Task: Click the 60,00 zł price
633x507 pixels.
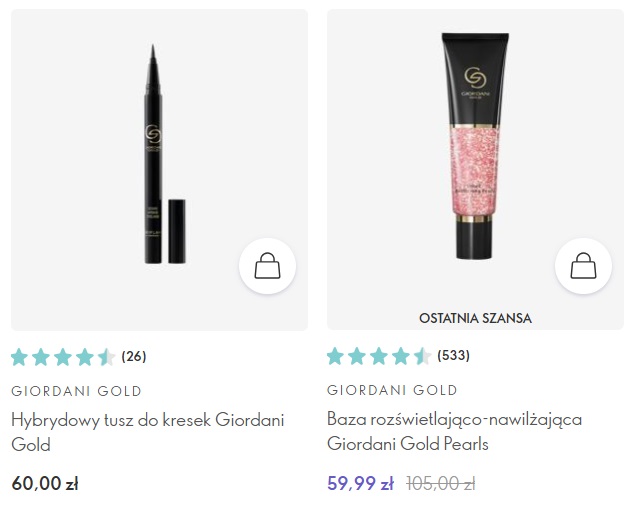Action: (x=45, y=483)
